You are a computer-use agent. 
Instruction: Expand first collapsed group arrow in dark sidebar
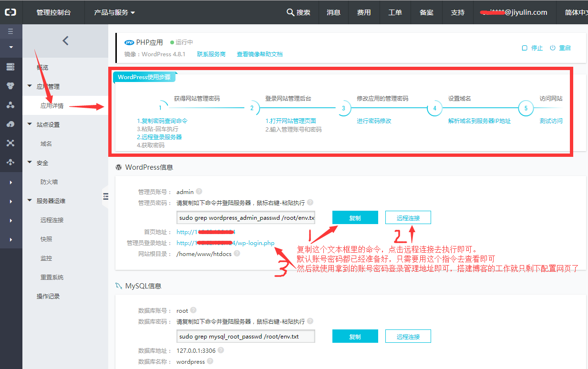[x=10, y=183]
